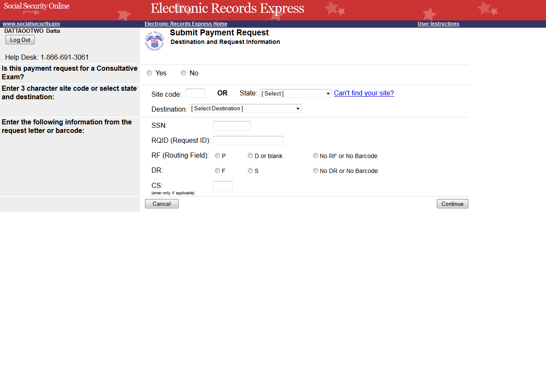Focus the Site code field
The width and height of the screenshot is (546, 392).
(195, 93)
